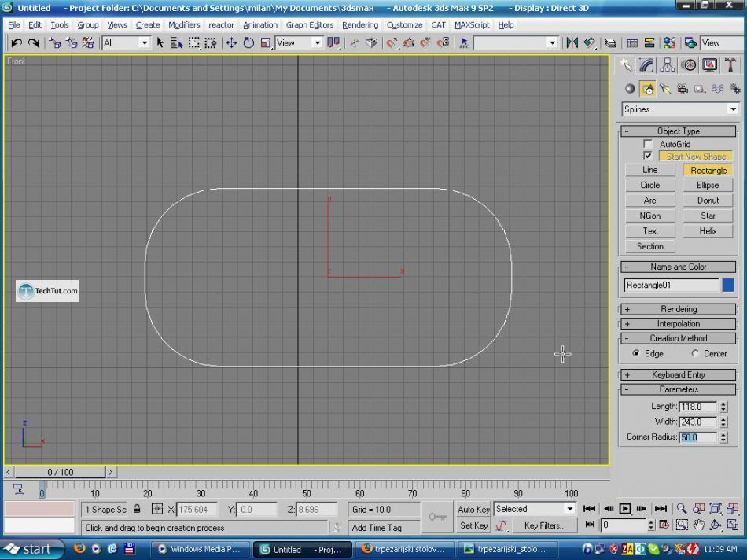Open the Utilities hammer tab
This screenshot has height=560, width=747.
coord(730,64)
